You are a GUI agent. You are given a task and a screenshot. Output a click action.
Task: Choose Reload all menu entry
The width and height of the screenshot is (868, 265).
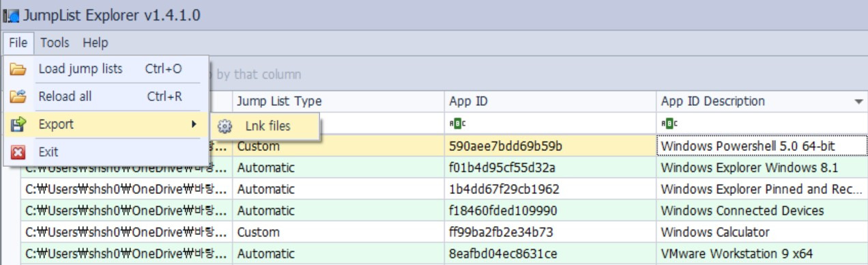106,97
